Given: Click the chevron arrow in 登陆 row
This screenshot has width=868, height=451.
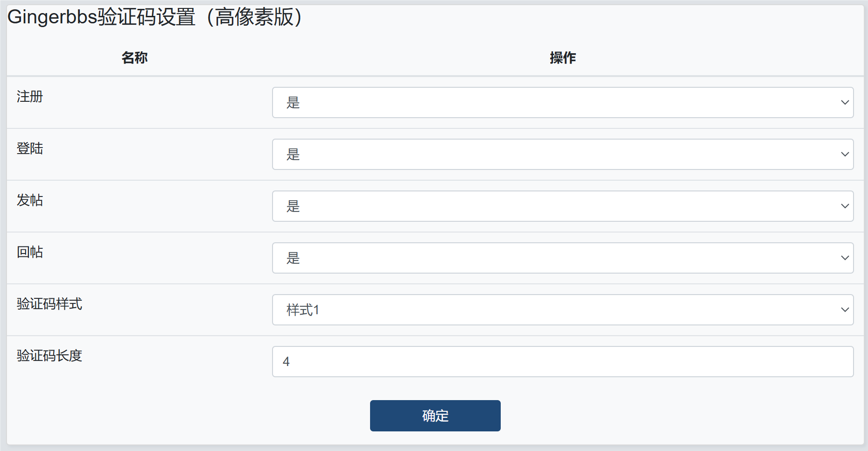Looking at the screenshot, I should [x=845, y=155].
